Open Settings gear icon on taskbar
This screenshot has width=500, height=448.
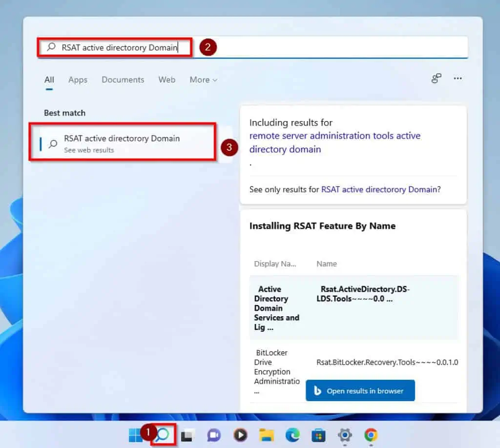coord(345,435)
